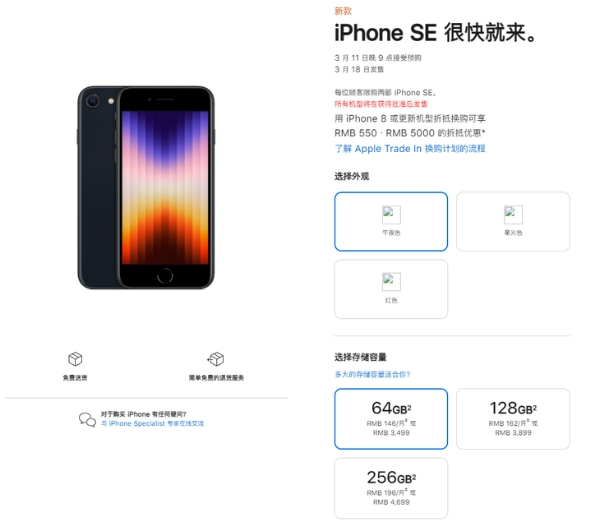Choose the 64GB storage option

click(x=391, y=419)
